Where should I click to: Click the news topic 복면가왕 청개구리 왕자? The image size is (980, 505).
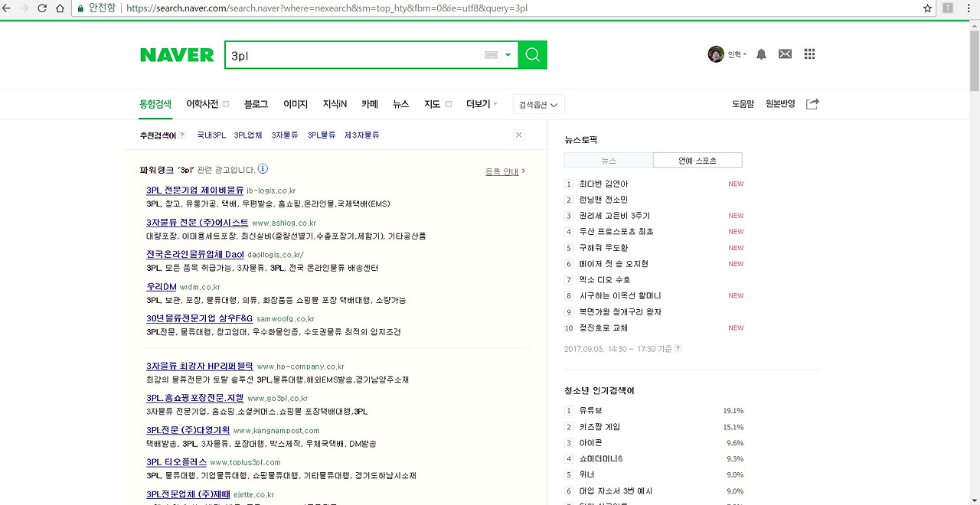click(x=620, y=312)
